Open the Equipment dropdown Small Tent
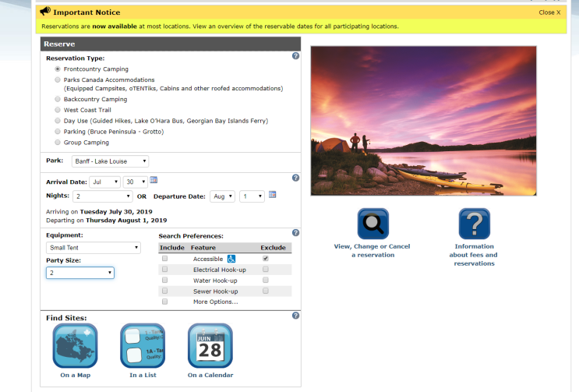This screenshot has height=392, width=579. click(94, 248)
